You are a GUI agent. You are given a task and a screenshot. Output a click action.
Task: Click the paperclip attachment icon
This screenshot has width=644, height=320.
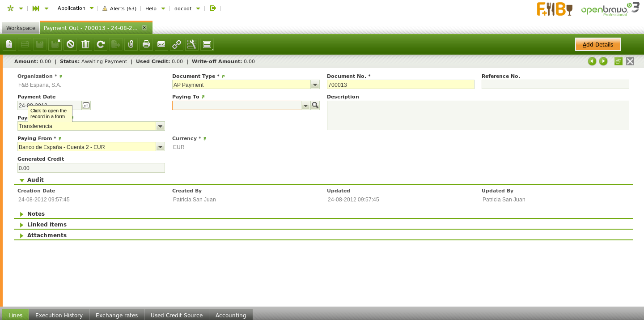click(x=131, y=44)
